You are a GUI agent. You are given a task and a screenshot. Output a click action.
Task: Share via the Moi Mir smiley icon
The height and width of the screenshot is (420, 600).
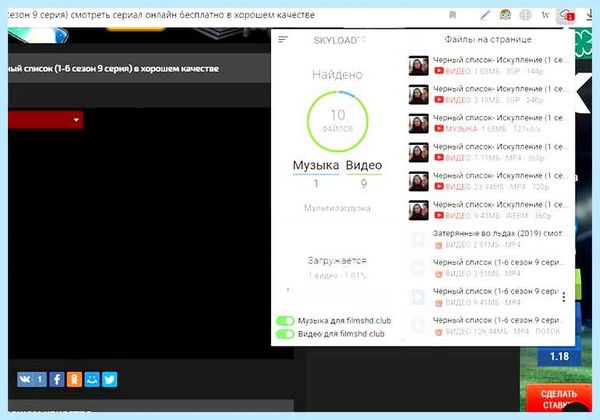(92, 379)
